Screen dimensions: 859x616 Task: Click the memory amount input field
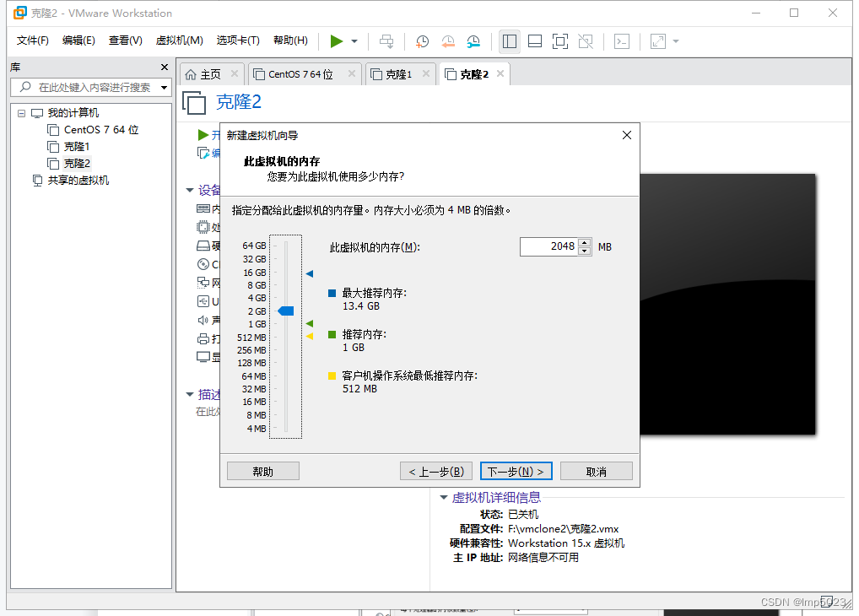click(x=548, y=246)
